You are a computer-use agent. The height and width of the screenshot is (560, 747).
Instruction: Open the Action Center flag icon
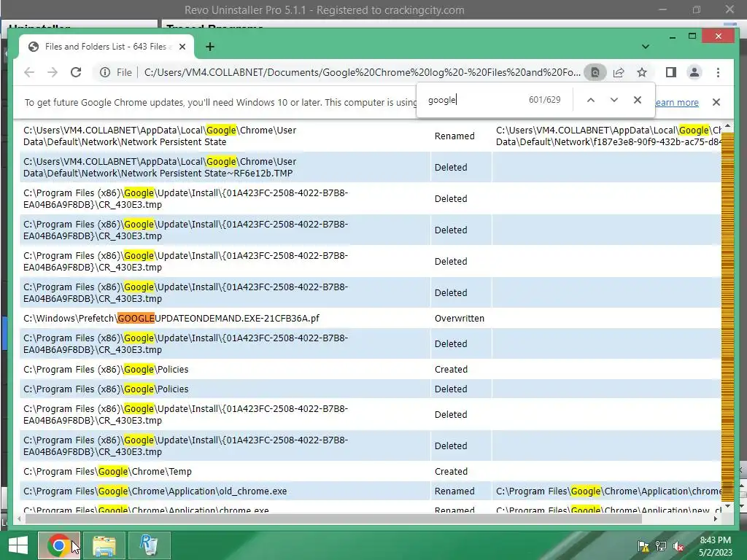(643, 546)
